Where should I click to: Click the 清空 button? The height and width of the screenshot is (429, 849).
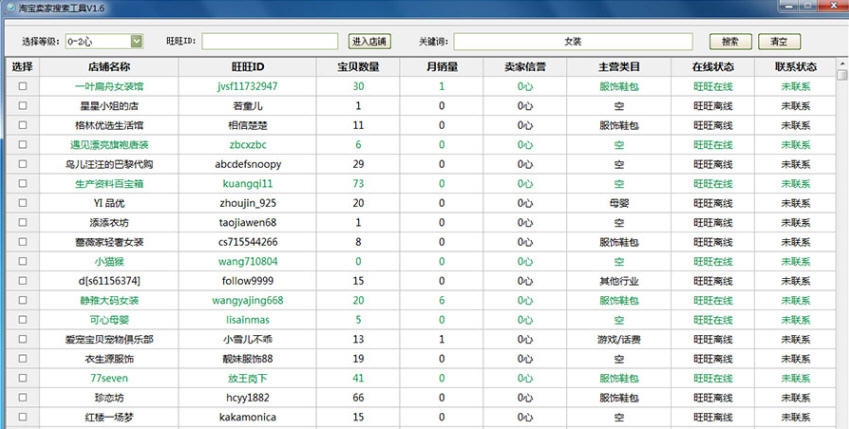pos(779,41)
